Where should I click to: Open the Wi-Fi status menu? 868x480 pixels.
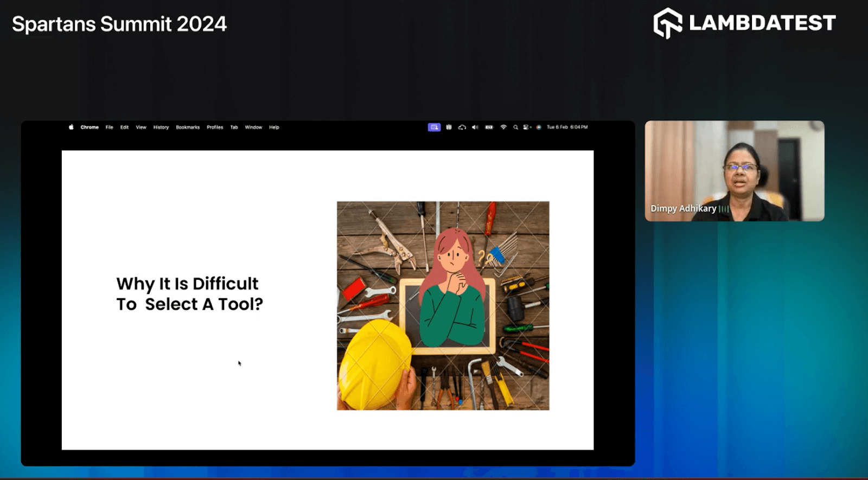[503, 127]
